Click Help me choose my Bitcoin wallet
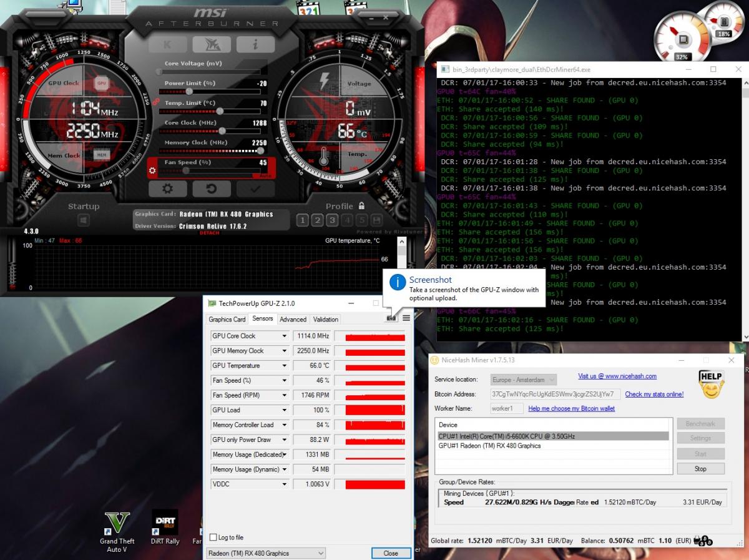The height and width of the screenshot is (560, 749). click(x=572, y=409)
